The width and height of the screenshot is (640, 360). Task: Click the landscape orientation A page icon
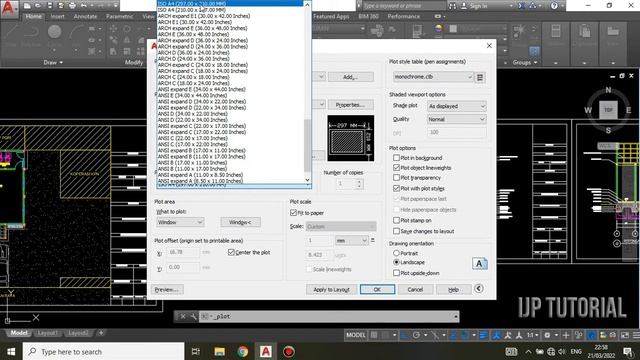[480, 264]
